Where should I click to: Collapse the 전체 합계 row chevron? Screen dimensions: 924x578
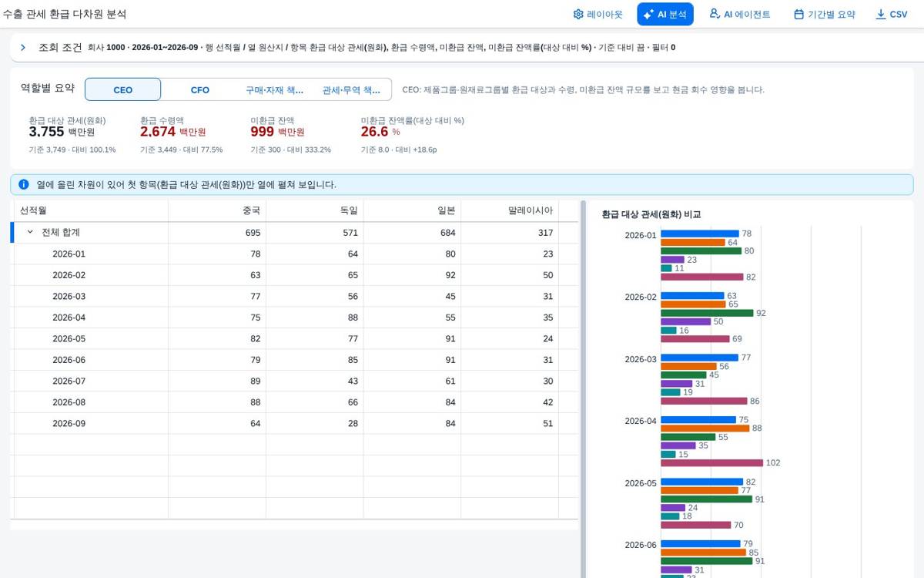pyautogui.click(x=30, y=232)
